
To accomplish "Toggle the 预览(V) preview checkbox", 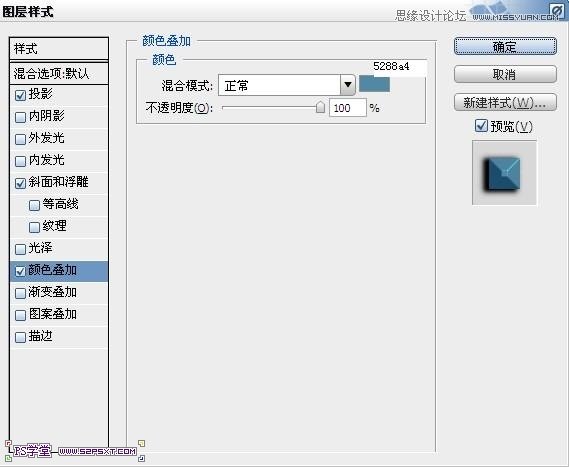I will point(481,126).
